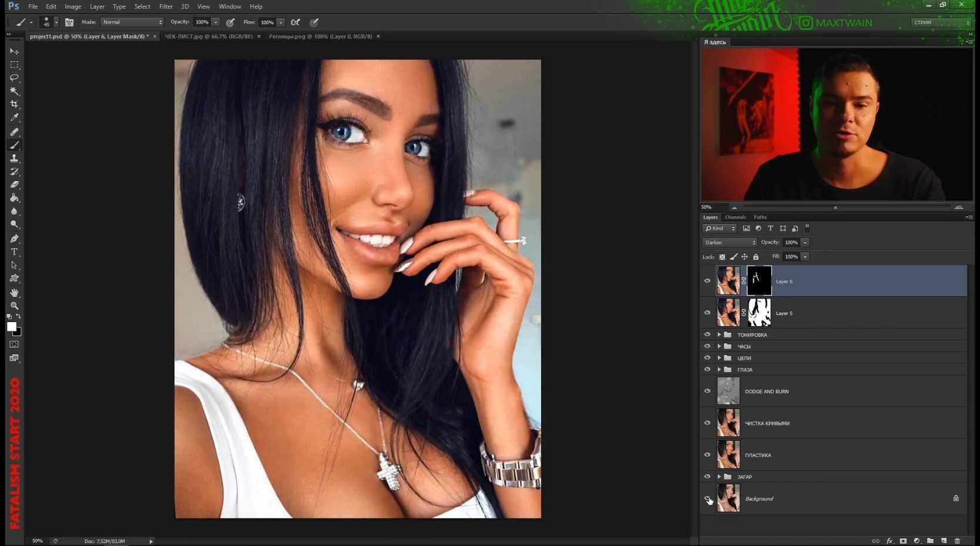Viewport: 980px width, 546px height.
Task: Click the foreground color swatch
Action: (x=11, y=327)
